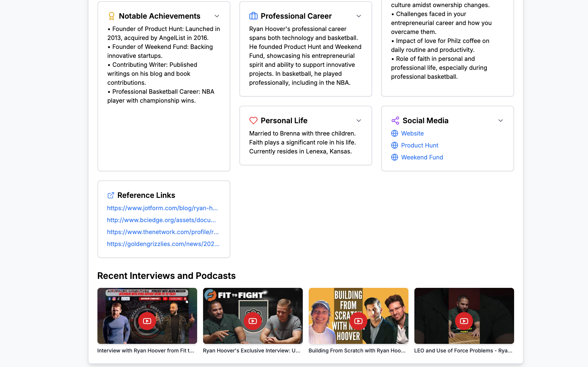Collapse the Notable Achievements card
This screenshot has height=367, width=588.
coord(217,16)
